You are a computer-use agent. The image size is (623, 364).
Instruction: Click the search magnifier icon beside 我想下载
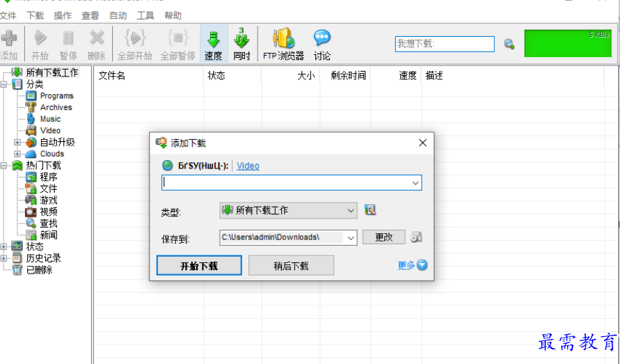pos(509,44)
